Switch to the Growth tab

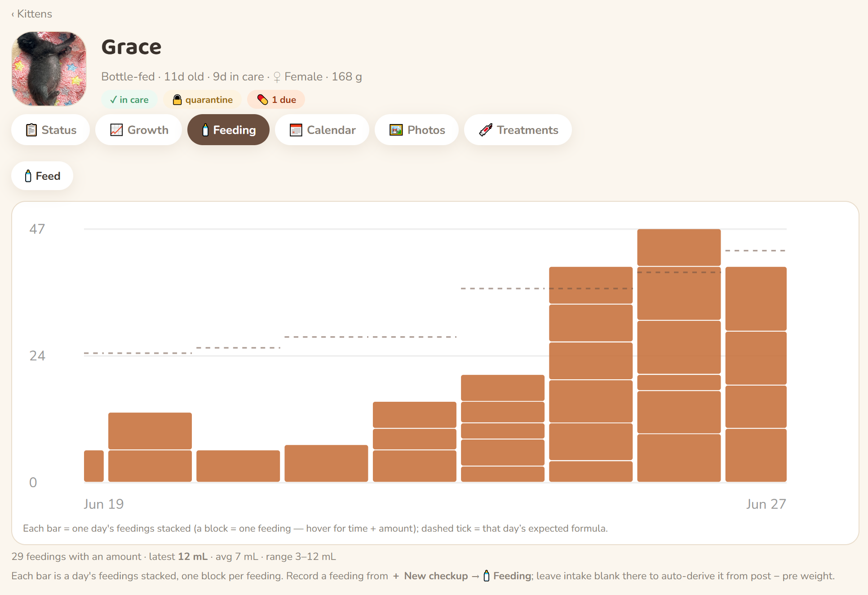tap(138, 130)
